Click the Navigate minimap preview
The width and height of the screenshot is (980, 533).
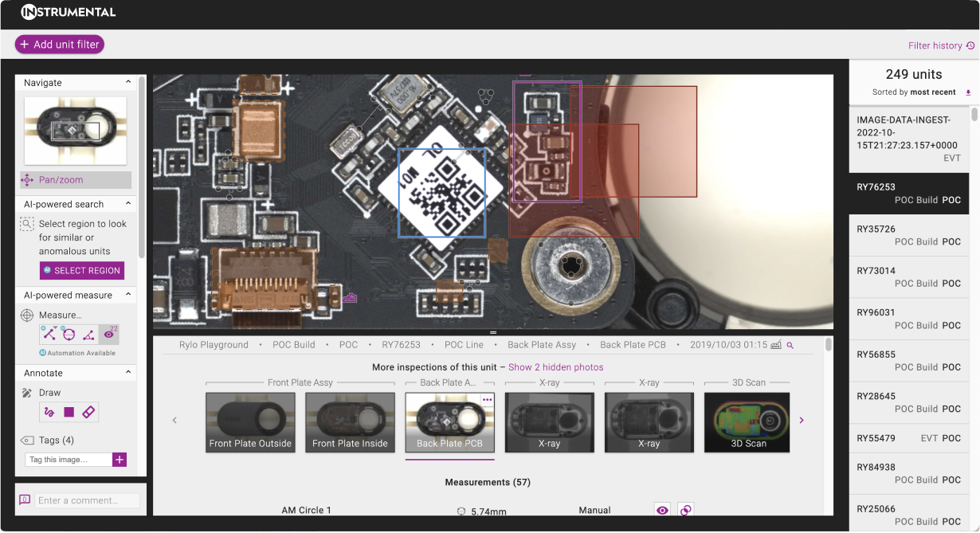point(76,131)
